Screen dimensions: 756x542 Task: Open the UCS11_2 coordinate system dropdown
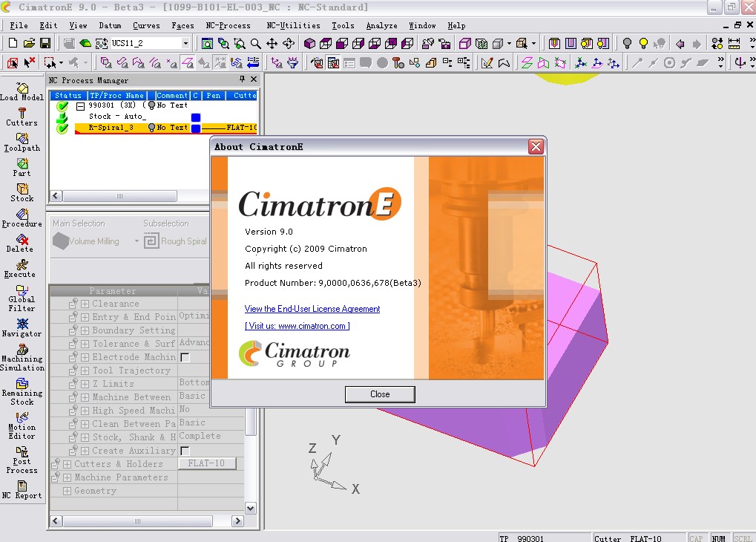(185, 44)
